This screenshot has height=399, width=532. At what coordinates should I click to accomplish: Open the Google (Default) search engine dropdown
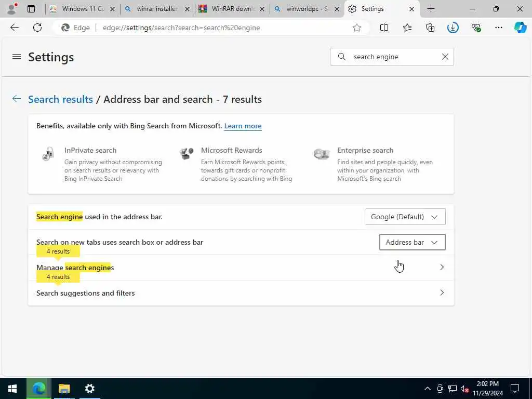coord(405,217)
